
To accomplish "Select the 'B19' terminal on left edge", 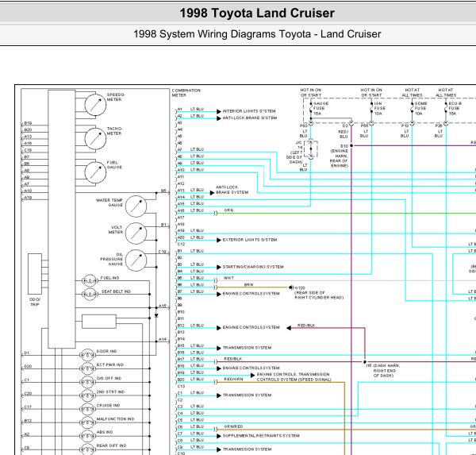I will pos(28,123).
